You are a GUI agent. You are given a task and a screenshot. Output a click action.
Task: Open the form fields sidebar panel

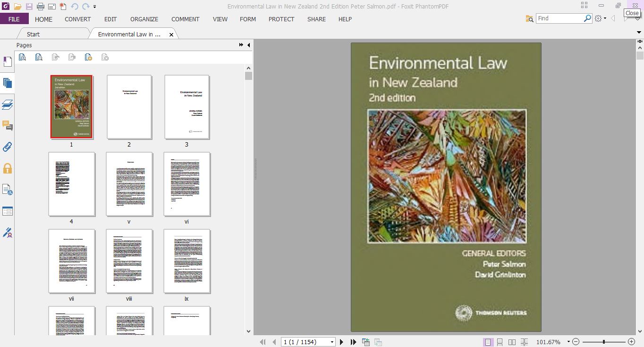pyautogui.click(x=7, y=211)
